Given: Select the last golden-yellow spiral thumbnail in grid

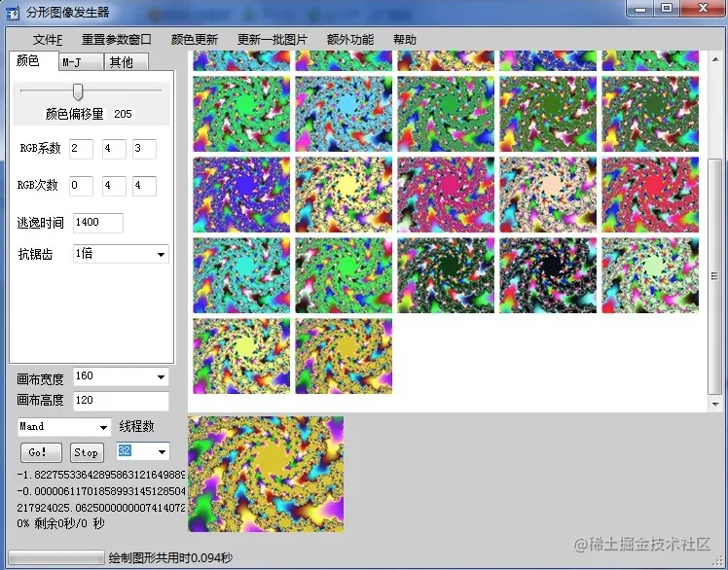Looking at the screenshot, I should [x=344, y=356].
